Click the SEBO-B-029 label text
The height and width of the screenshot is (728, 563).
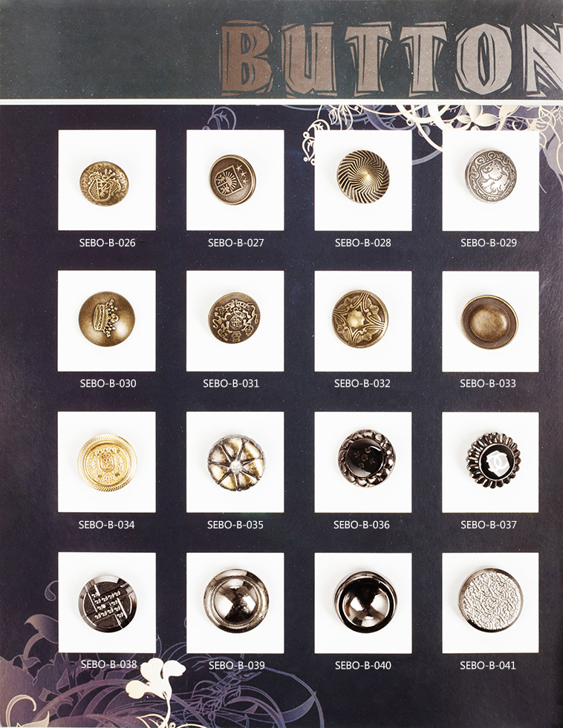coord(489,243)
